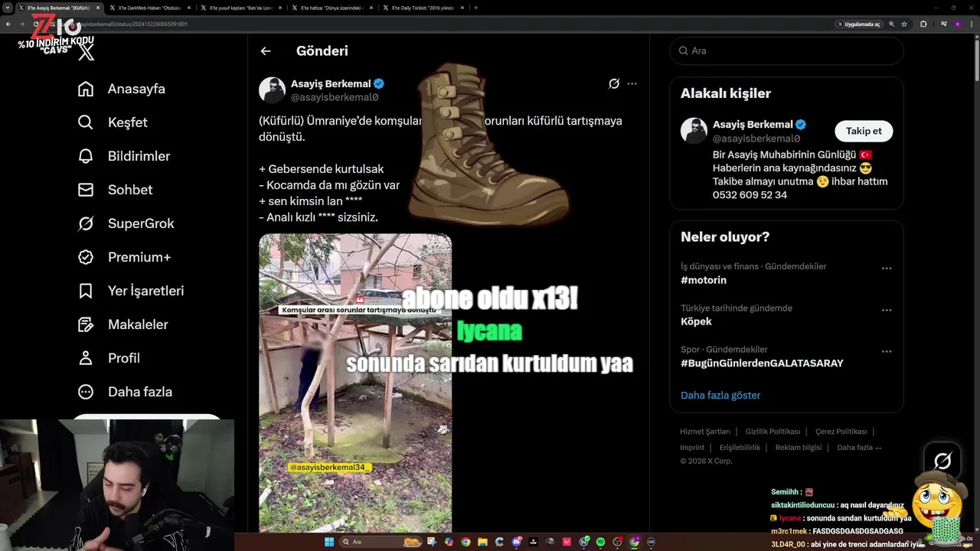
Task: Click Asayiş Berkemal avatar in Alakalı kişiler
Action: point(694,131)
